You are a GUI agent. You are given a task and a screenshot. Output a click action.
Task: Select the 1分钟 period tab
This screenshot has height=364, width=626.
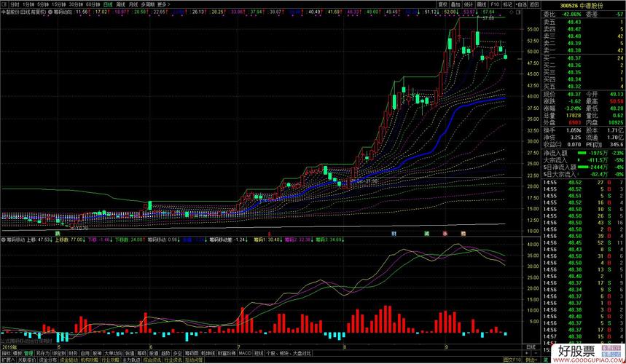(28, 4)
